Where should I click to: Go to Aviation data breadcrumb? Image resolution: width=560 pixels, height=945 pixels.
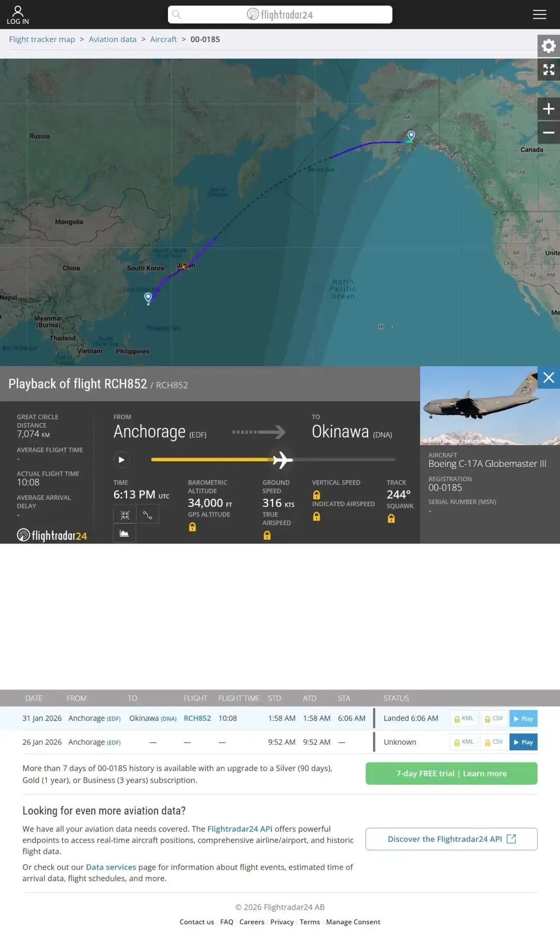(113, 39)
